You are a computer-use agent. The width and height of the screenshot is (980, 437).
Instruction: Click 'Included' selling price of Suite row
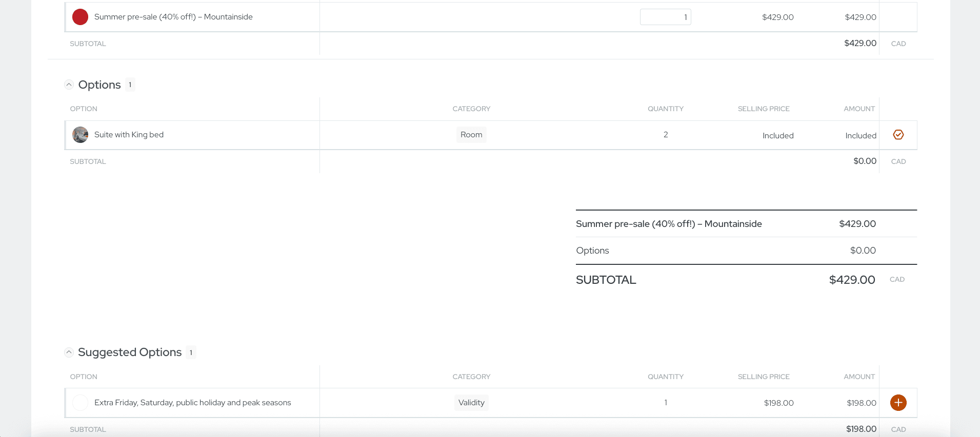(x=778, y=136)
